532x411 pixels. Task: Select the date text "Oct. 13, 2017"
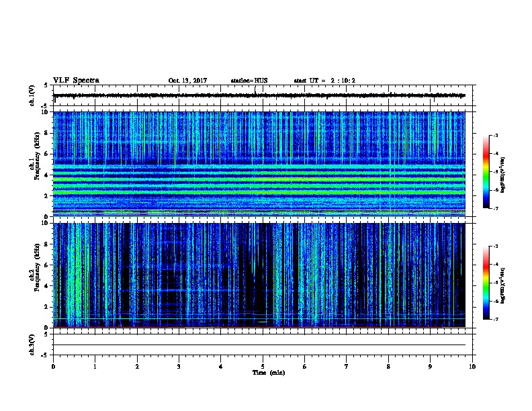point(187,81)
